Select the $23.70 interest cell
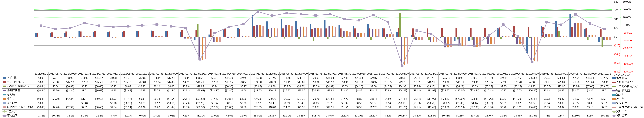Screen dimensions: 644x118 tap(518, 82)
